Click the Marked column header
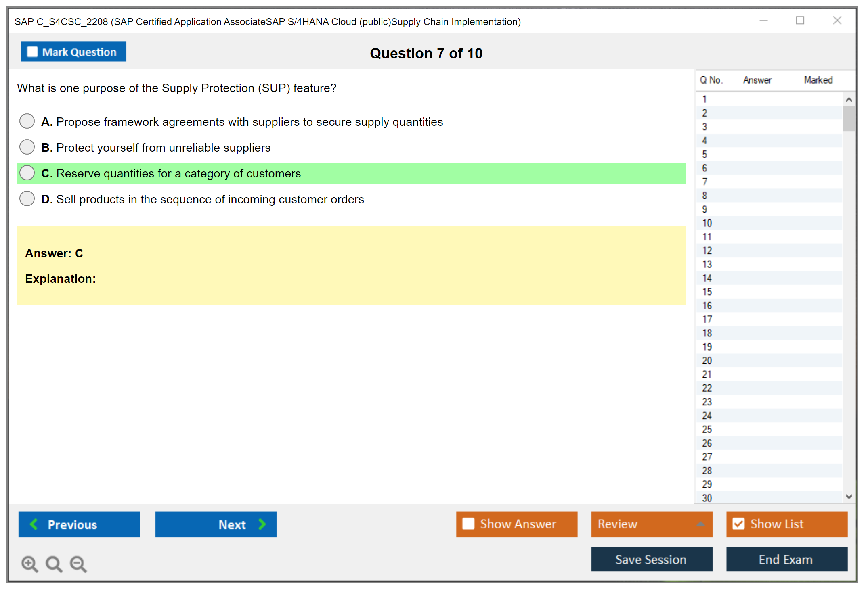 (x=818, y=80)
